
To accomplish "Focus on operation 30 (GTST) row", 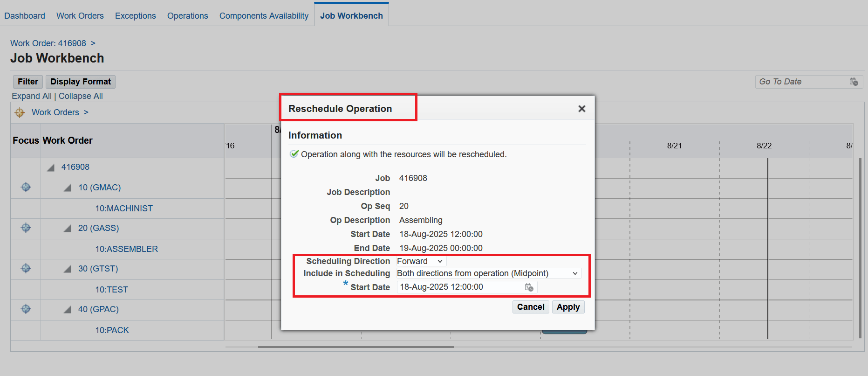I will (26, 269).
